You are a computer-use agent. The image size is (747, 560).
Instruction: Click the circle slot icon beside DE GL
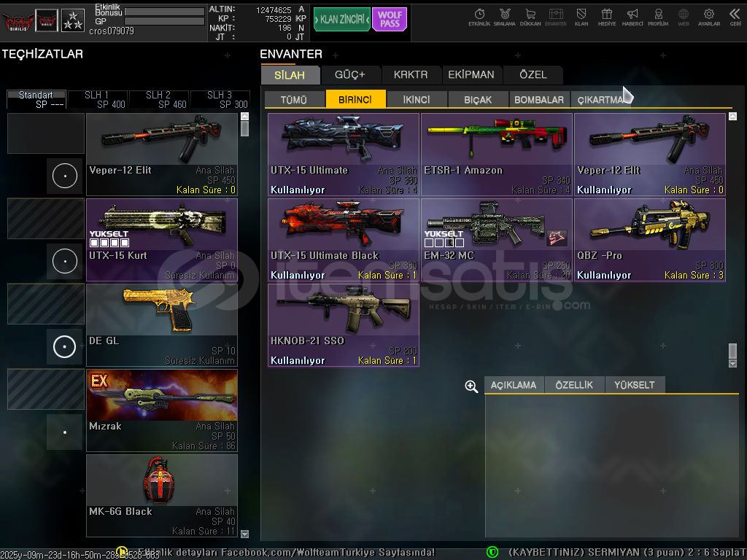pyautogui.click(x=64, y=346)
